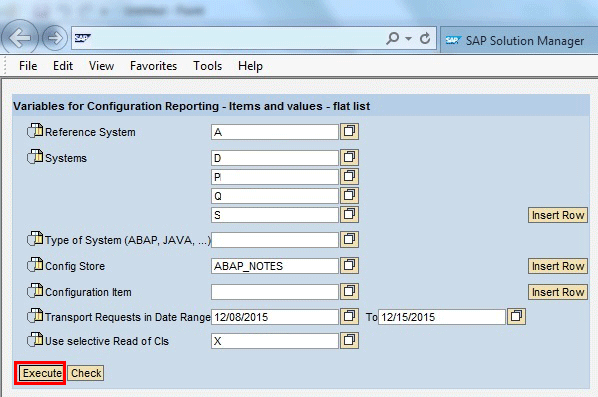This screenshot has height=397, width=598.
Task: Click the empty Type of System input
Action: pyautogui.click(x=275, y=240)
